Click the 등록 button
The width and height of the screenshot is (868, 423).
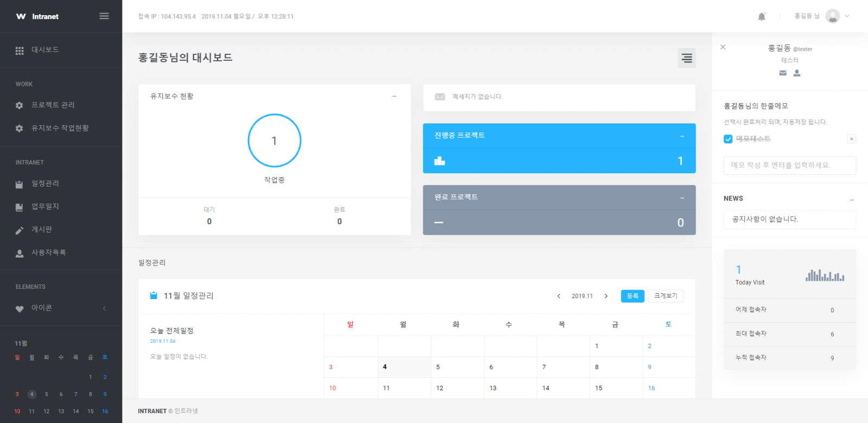point(633,296)
